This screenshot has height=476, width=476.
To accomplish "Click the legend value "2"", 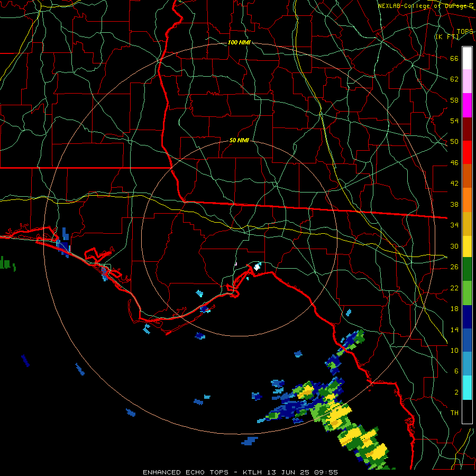I will 456,392.
